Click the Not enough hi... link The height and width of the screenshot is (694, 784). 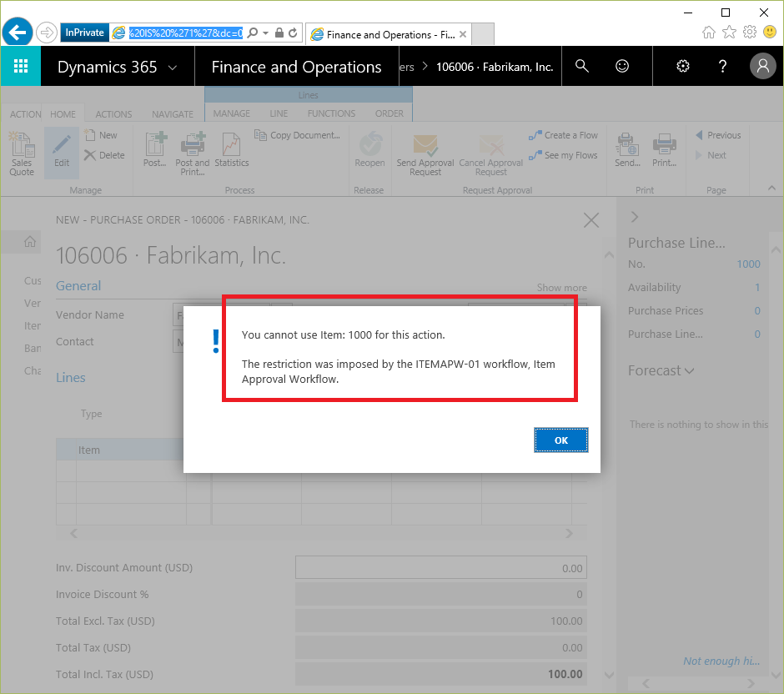721,661
